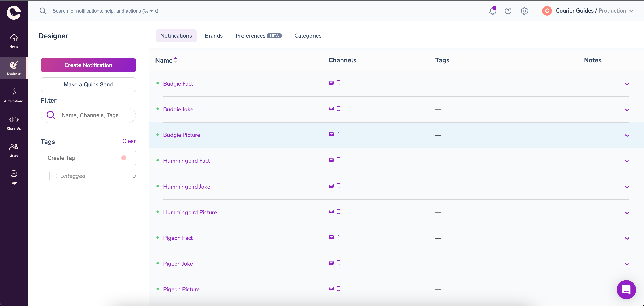644x306 pixels.
Task: Switch to the Preferences BETA tab
Action: point(258,36)
